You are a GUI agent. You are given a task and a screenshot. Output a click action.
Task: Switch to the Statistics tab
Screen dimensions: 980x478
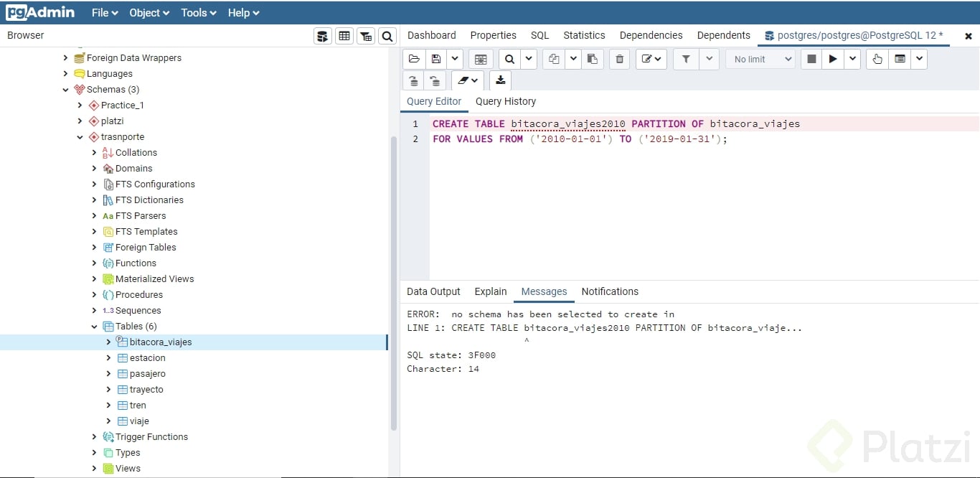coord(584,35)
